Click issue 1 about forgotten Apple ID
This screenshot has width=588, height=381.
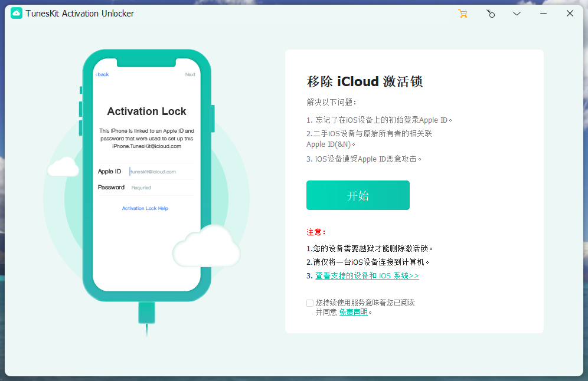(379, 120)
